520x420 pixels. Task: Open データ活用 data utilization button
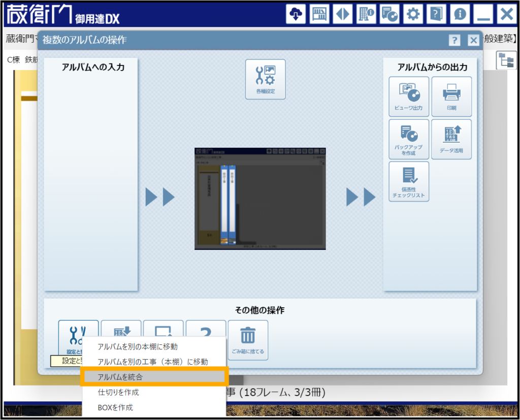[x=451, y=139]
